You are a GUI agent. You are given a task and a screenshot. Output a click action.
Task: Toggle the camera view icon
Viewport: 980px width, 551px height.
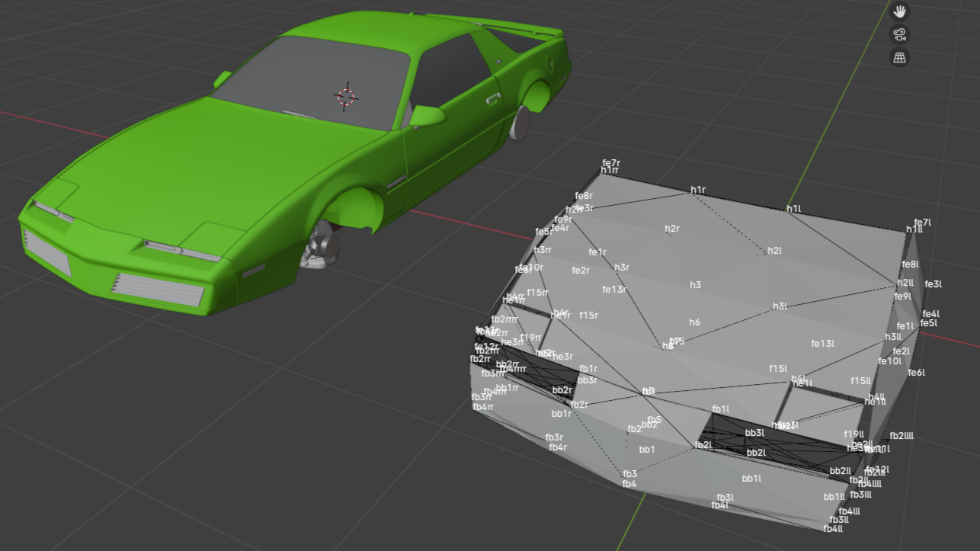point(900,34)
